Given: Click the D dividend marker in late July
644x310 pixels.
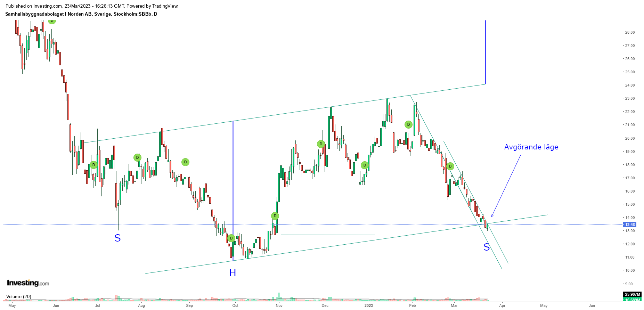Looking at the screenshot, I should tap(138, 157).
